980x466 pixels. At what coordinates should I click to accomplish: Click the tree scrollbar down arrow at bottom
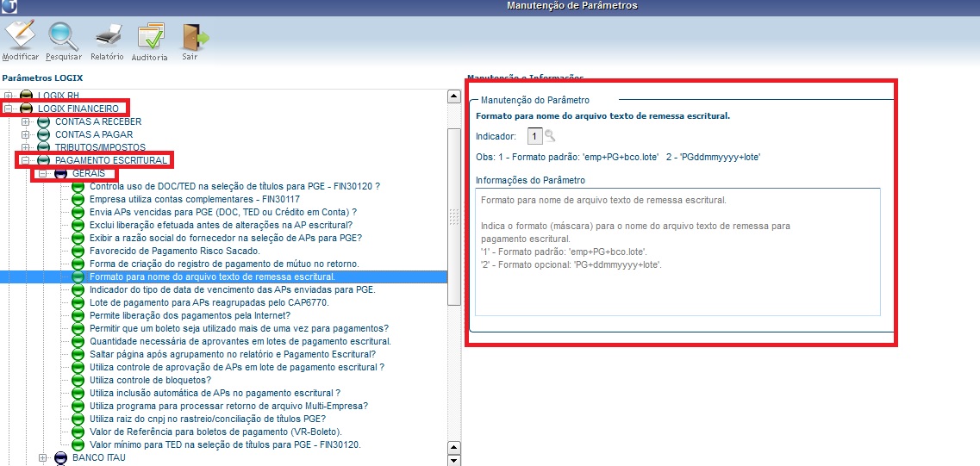coord(454,460)
